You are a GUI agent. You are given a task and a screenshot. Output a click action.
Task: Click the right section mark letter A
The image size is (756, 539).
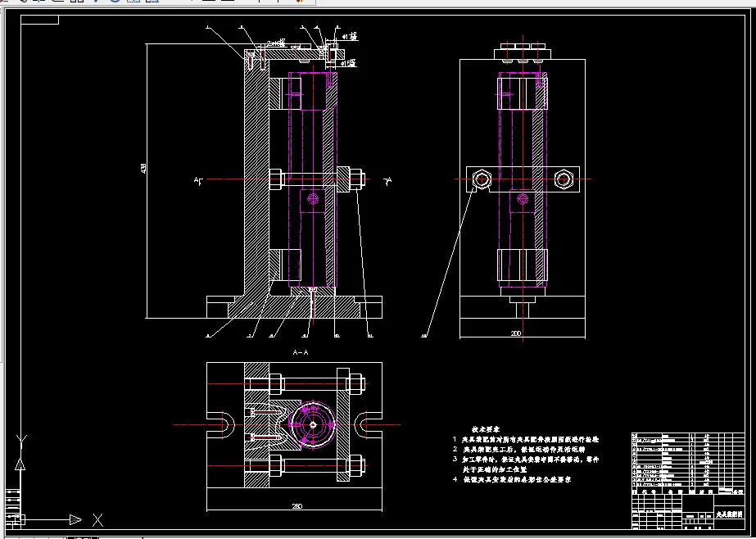(x=388, y=181)
